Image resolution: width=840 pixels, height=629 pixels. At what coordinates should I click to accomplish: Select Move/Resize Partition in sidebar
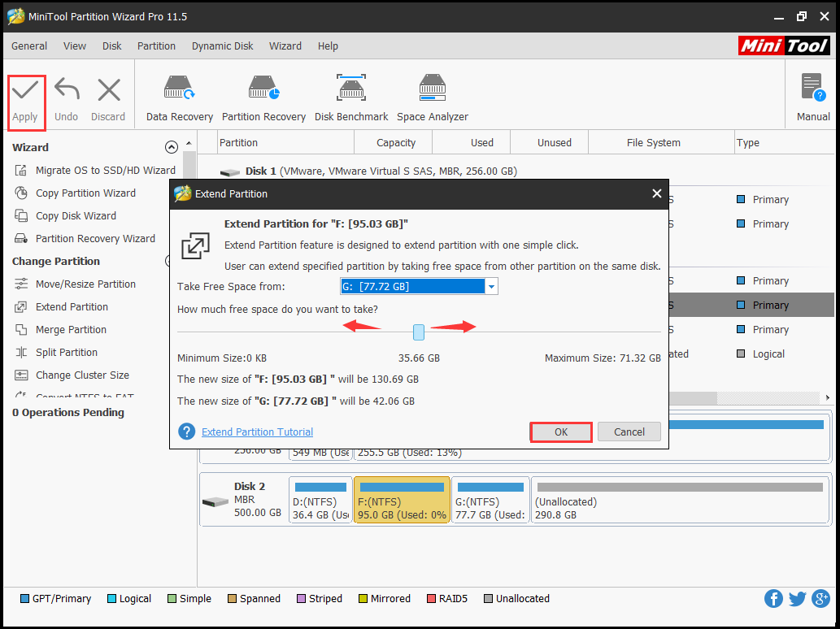[x=75, y=284]
